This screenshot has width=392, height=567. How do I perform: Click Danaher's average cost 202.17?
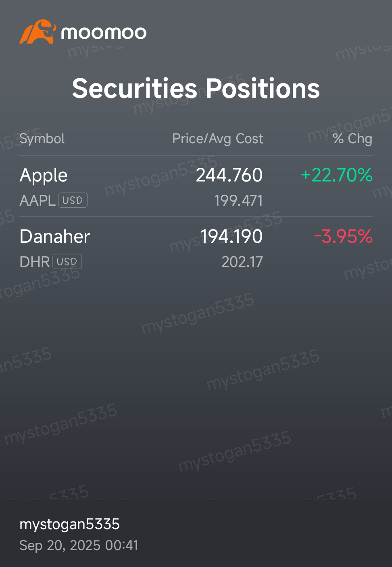[x=242, y=262]
